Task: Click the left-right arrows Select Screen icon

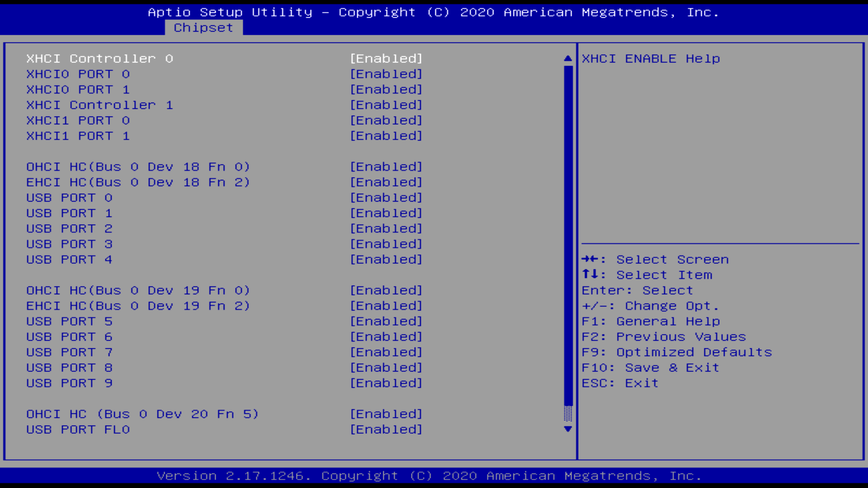Action: pos(590,259)
